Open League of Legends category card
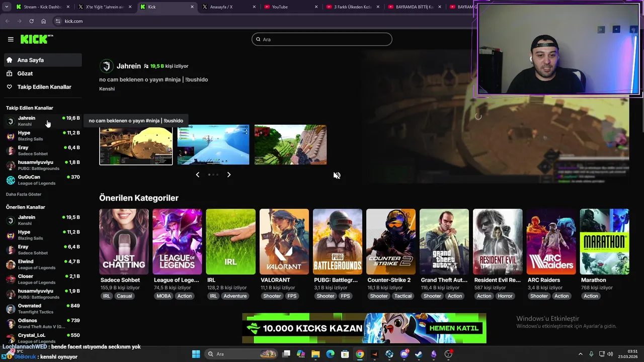644x362 pixels. click(177, 242)
